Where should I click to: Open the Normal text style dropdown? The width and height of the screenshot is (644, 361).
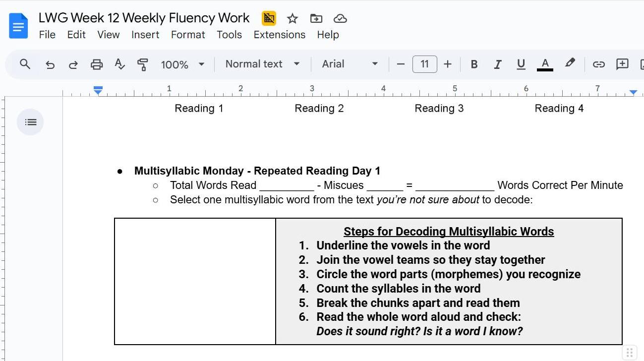pos(262,64)
